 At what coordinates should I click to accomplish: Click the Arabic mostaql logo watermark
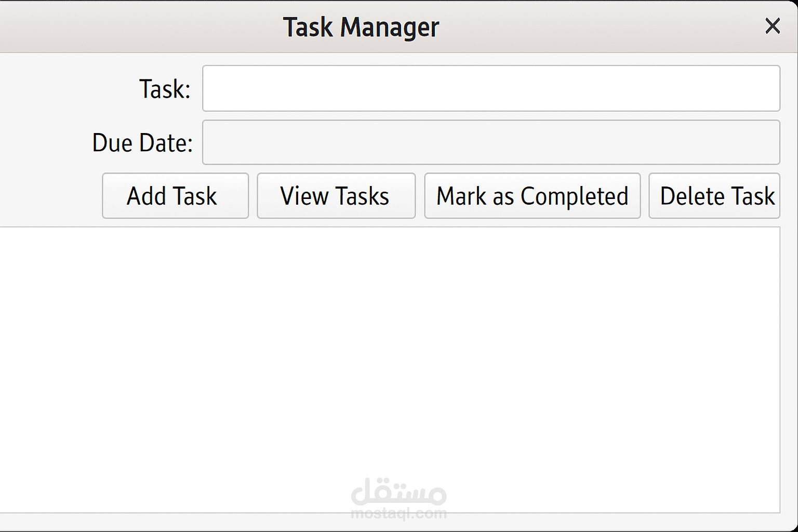point(398,492)
